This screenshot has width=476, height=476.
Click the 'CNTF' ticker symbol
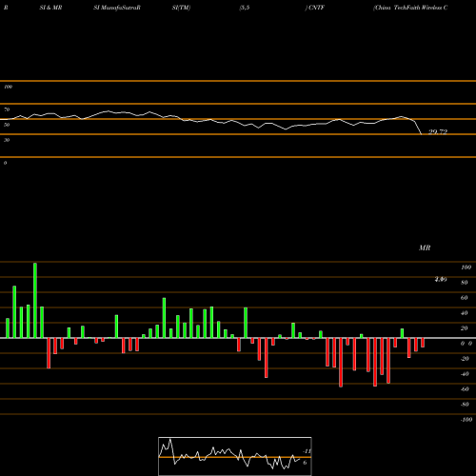316,8
